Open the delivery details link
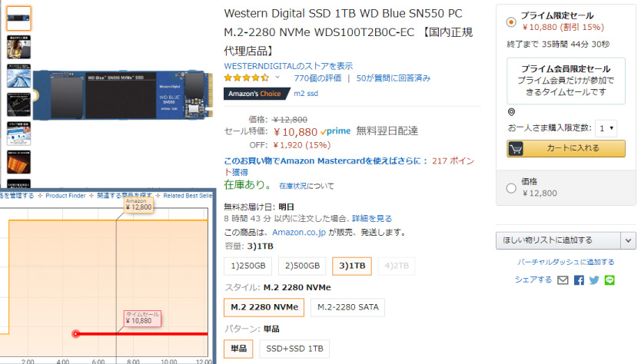 tap(372, 219)
